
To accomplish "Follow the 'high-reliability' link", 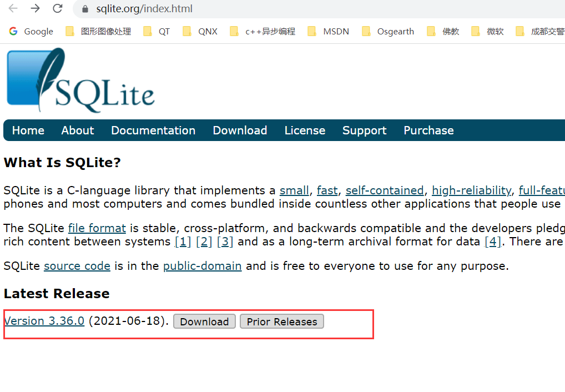I will click(x=471, y=191).
